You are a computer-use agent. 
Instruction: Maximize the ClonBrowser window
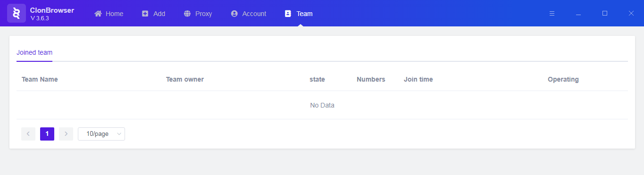click(605, 13)
